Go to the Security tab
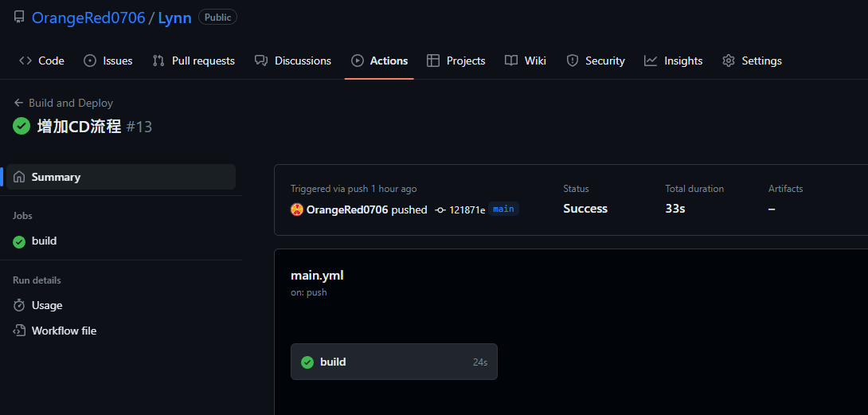Viewport: 868px width, 415px height. tap(596, 61)
